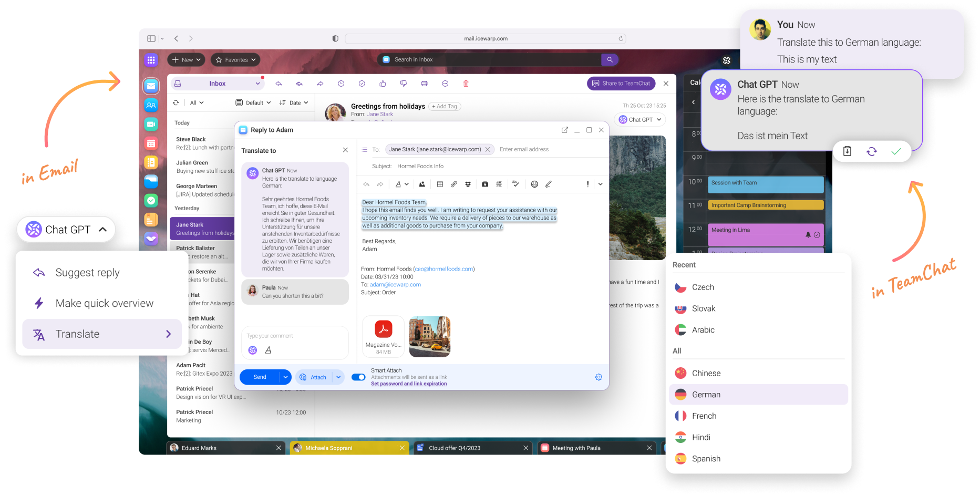Click the Search in Inbox field

(490, 60)
